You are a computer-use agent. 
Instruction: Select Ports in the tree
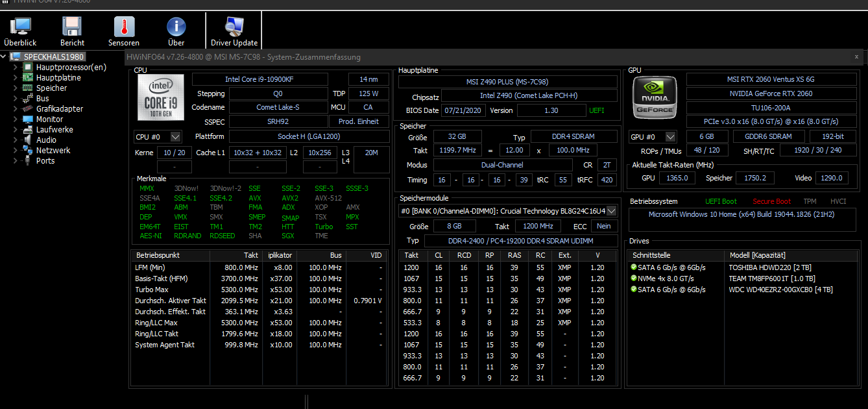(45, 160)
